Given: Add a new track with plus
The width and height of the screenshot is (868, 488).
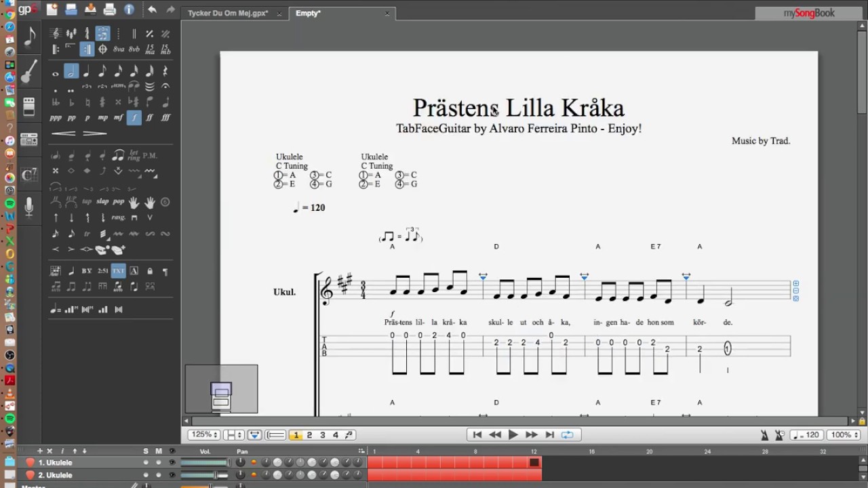Looking at the screenshot, I should coord(40,451).
